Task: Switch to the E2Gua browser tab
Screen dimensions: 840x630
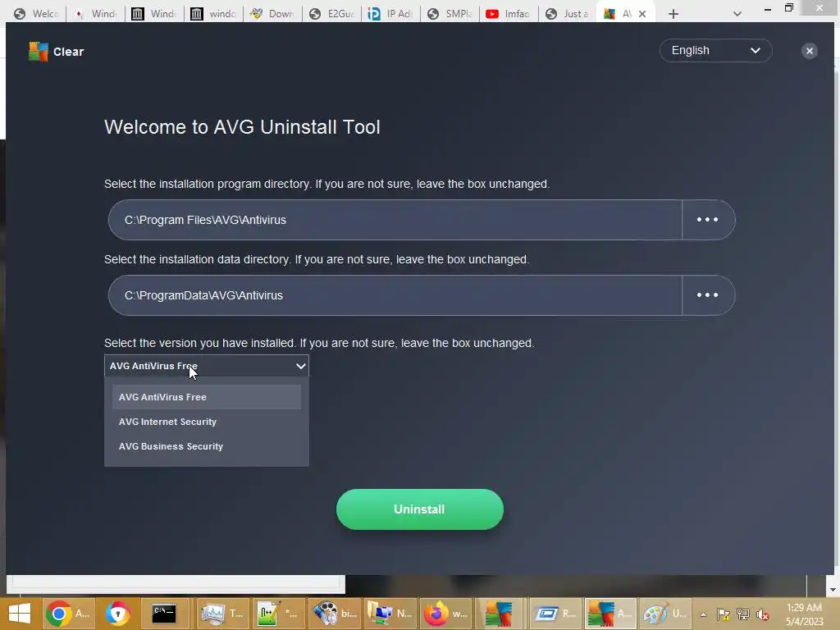Action: tap(332, 13)
